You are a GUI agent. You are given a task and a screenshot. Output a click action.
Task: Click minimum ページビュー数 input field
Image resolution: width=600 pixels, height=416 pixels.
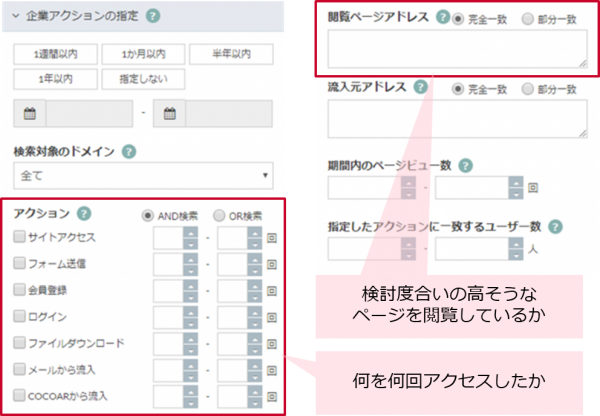pyautogui.click(x=365, y=188)
